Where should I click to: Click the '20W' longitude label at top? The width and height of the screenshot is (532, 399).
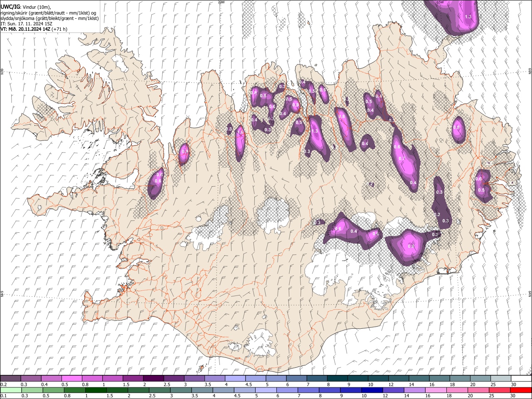coord(222,2)
